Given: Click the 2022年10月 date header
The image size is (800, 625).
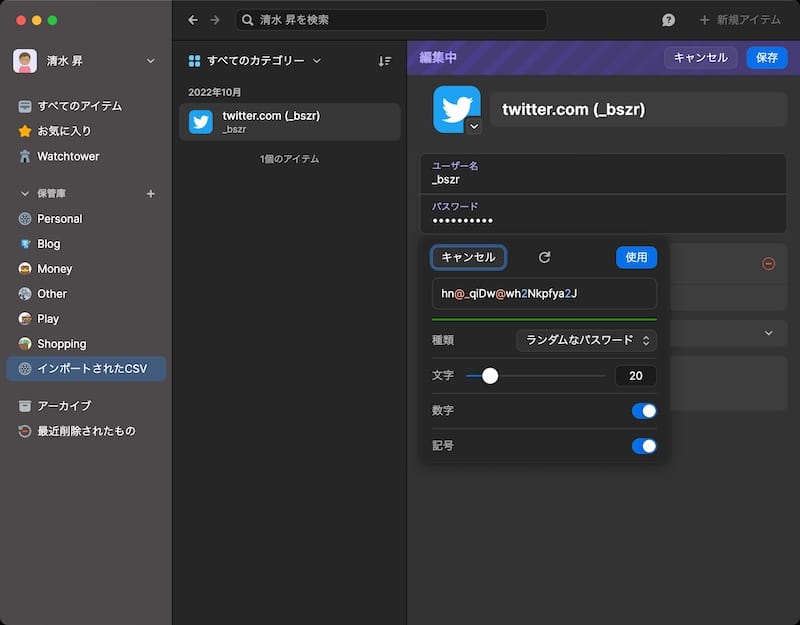Looking at the screenshot, I should click(x=214, y=92).
